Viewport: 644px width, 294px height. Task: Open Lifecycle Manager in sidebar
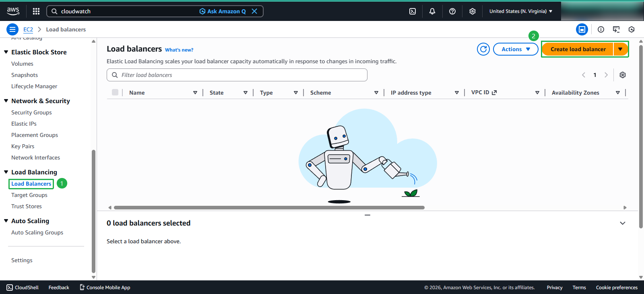click(34, 86)
